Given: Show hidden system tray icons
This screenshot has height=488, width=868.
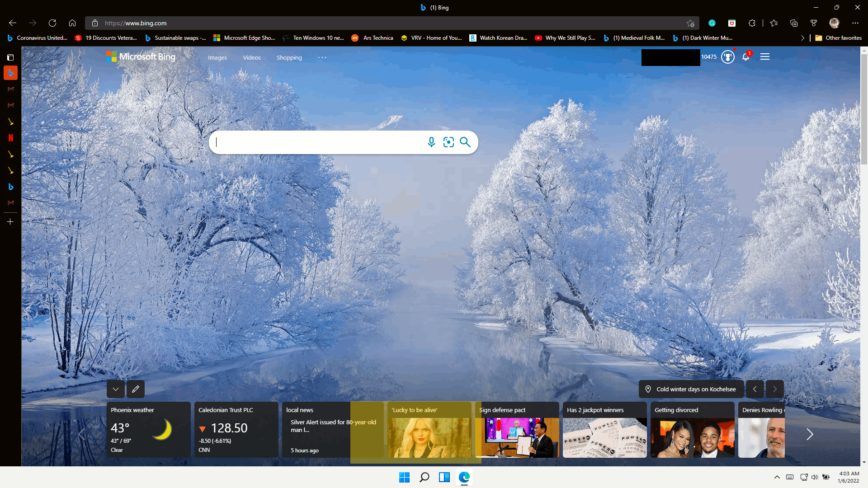Looking at the screenshot, I should [x=777, y=477].
